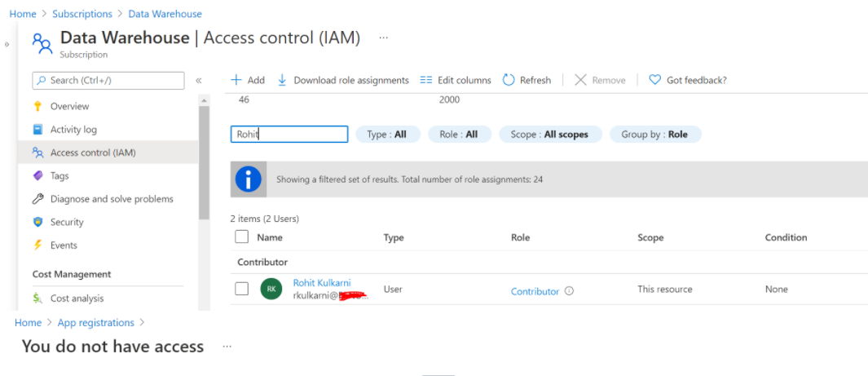
Task: Open the Rohit Kulkarni user link
Action: tap(322, 282)
